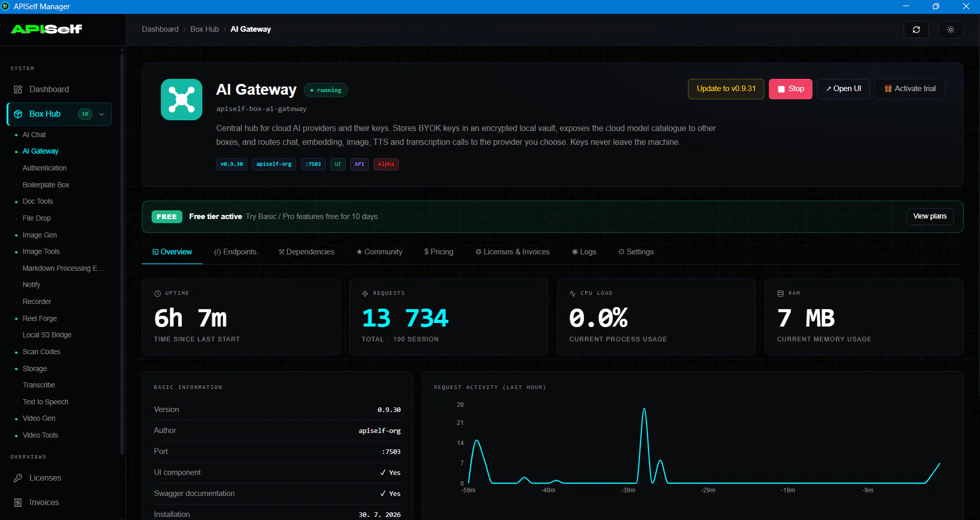Click the Licenses key icon
Viewport: 980px width, 520px height.
(x=18, y=478)
